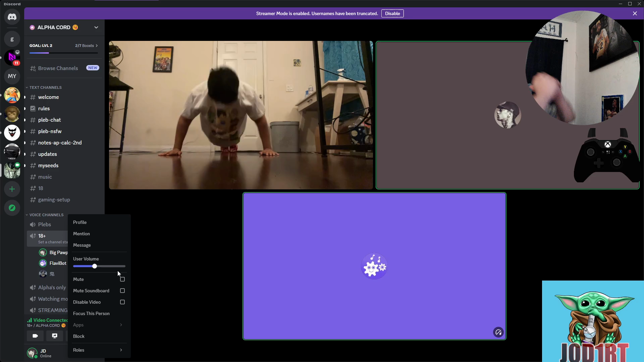Viewport: 644px width, 362px height.
Task: Expand the Apps submenu
Action: click(99, 325)
